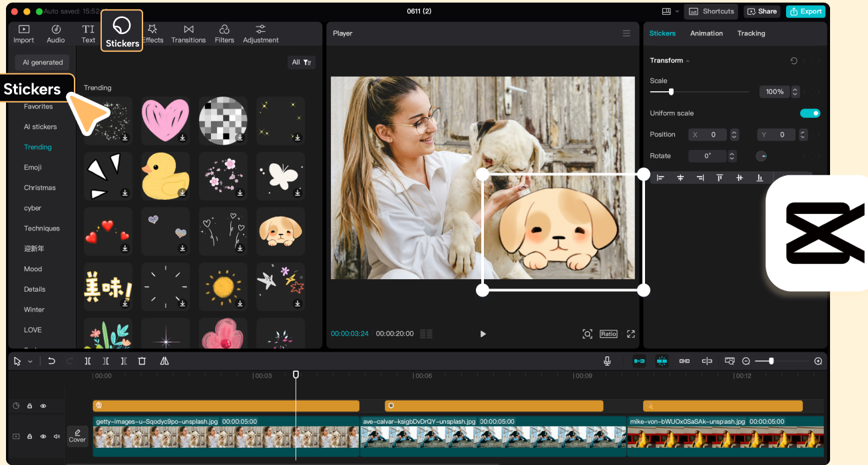Open the Filters panel icon
The height and width of the screenshot is (465, 868).
(224, 33)
